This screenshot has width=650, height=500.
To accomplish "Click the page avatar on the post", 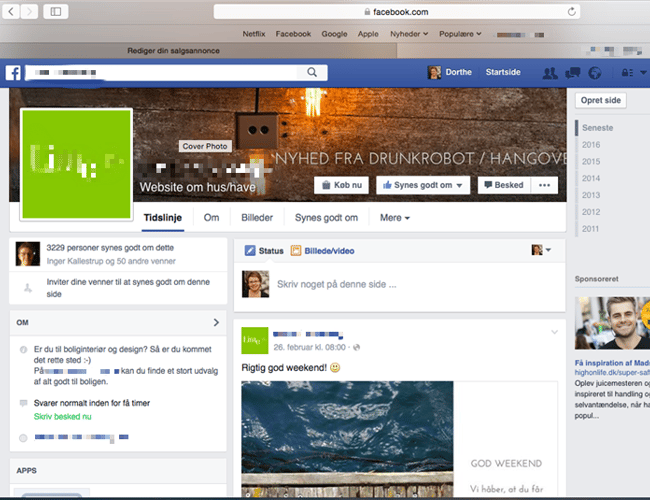I will tap(255, 340).
